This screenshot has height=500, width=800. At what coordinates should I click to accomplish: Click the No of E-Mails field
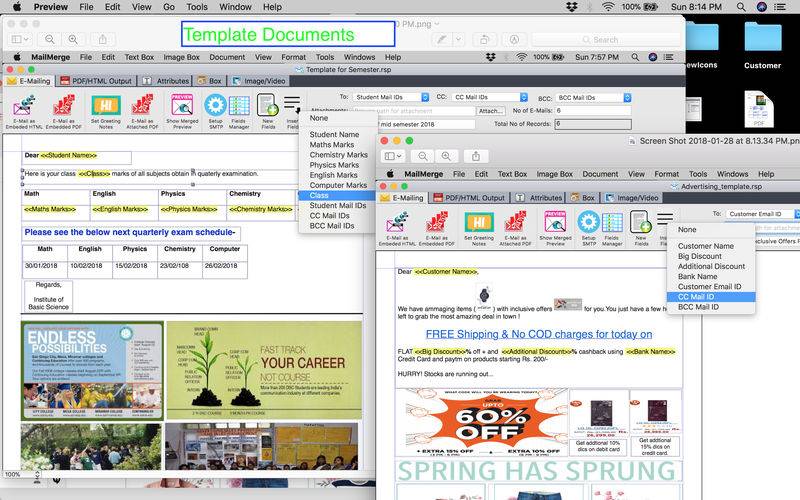coord(593,111)
